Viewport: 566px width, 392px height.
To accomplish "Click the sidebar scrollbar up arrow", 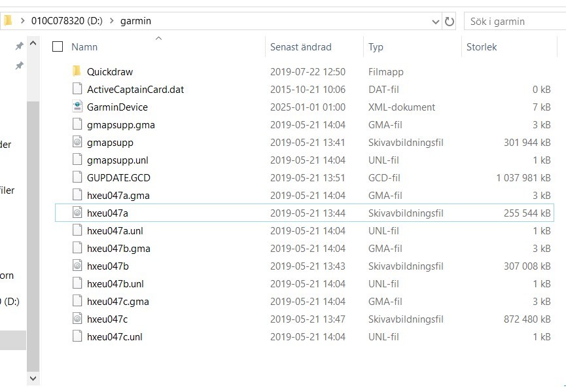I will tap(33, 43).
